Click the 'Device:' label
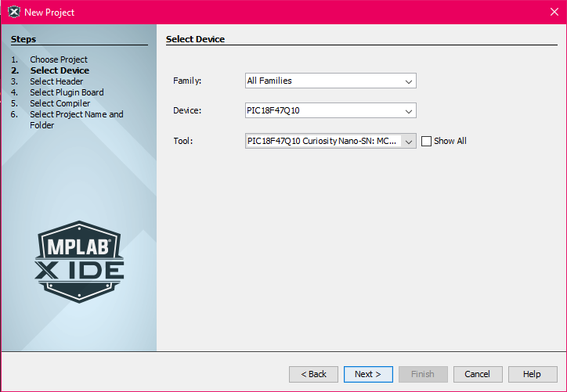Image resolution: width=567 pixels, height=392 pixels. (x=187, y=110)
